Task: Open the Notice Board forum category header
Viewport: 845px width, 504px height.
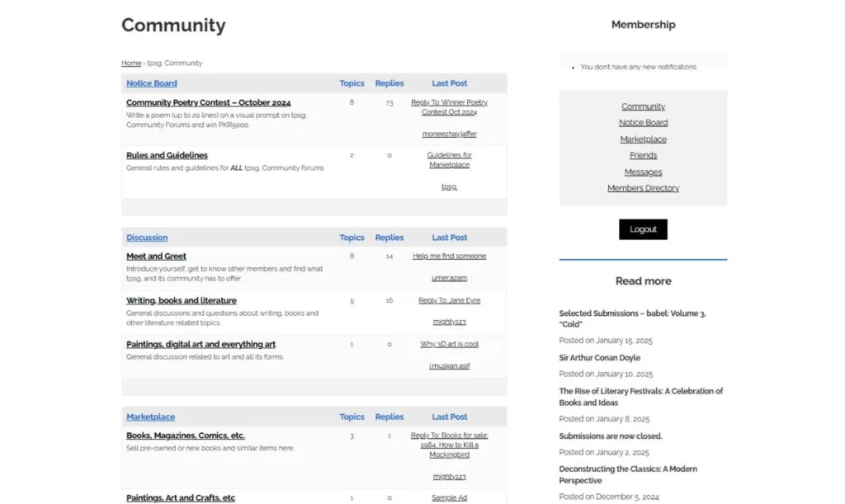Action: pyautogui.click(x=151, y=83)
